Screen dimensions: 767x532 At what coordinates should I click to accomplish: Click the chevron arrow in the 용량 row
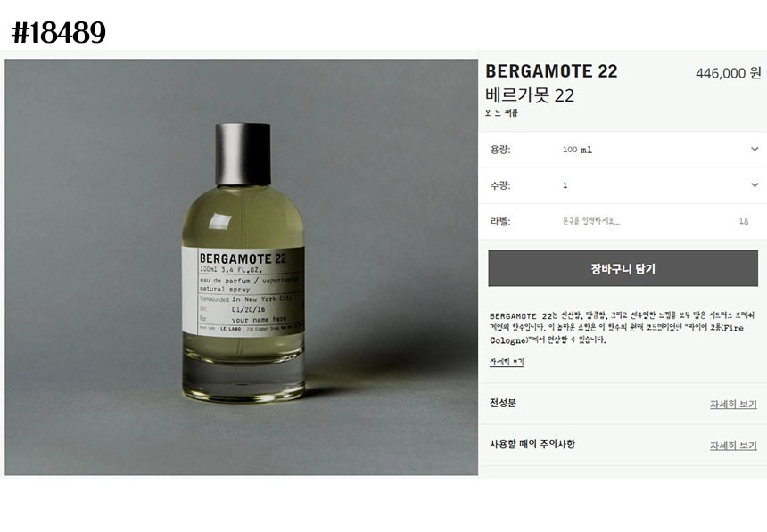pyautogui.click(x=755, y=149)
